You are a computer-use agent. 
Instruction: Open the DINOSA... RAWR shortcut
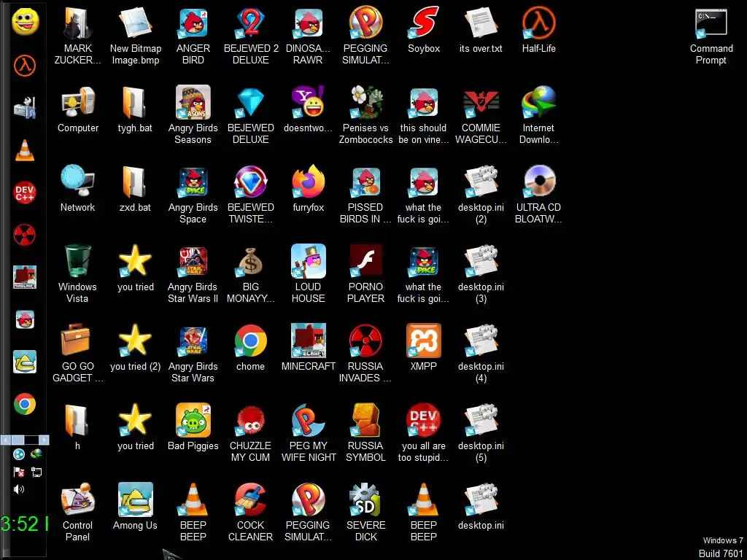click(x=309, y=36)
